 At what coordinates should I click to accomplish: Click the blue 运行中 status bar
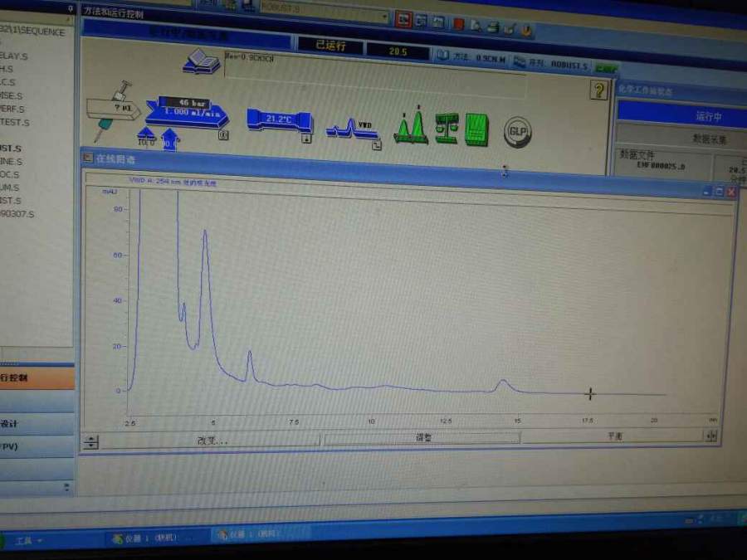point(682,115)
